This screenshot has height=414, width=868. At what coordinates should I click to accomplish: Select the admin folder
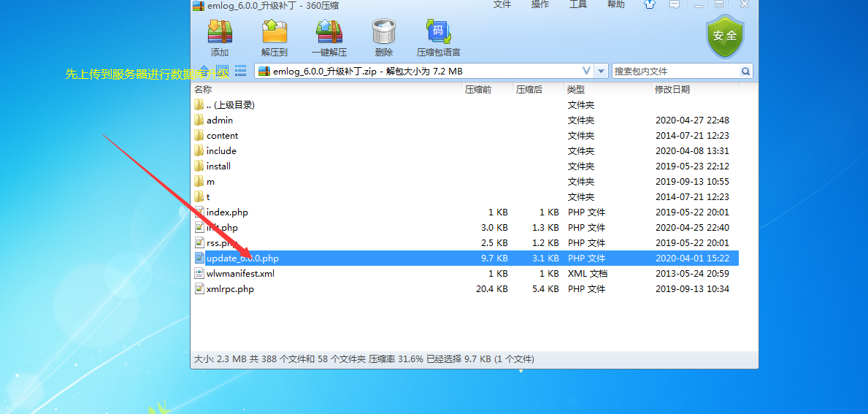pos(220,120)
